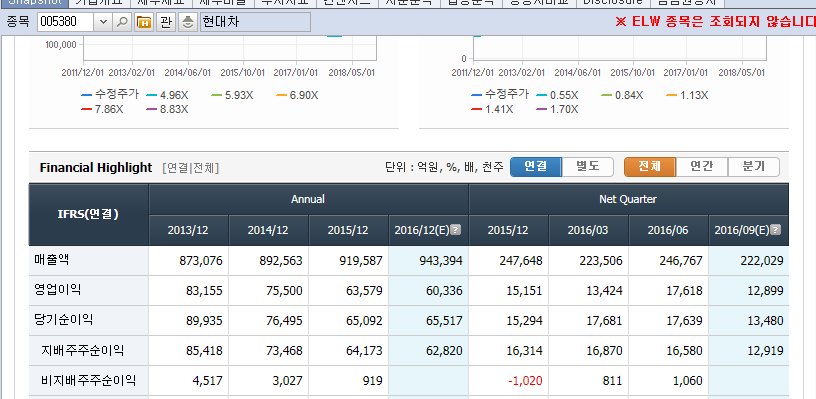Toggle 0.55X legend in right chart

point(557,95)
